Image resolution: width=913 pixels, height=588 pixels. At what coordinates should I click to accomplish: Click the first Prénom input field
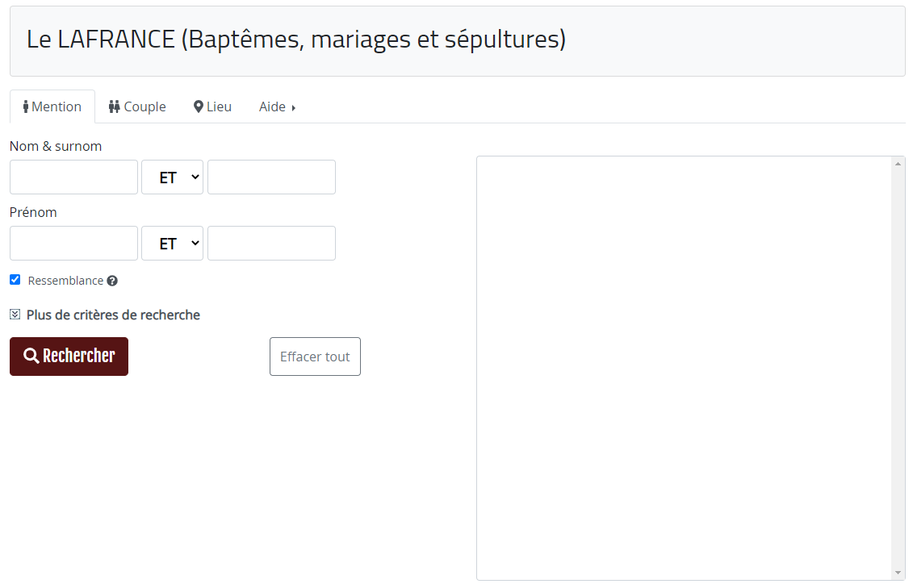pyautogui.click(x=74, y=243)
